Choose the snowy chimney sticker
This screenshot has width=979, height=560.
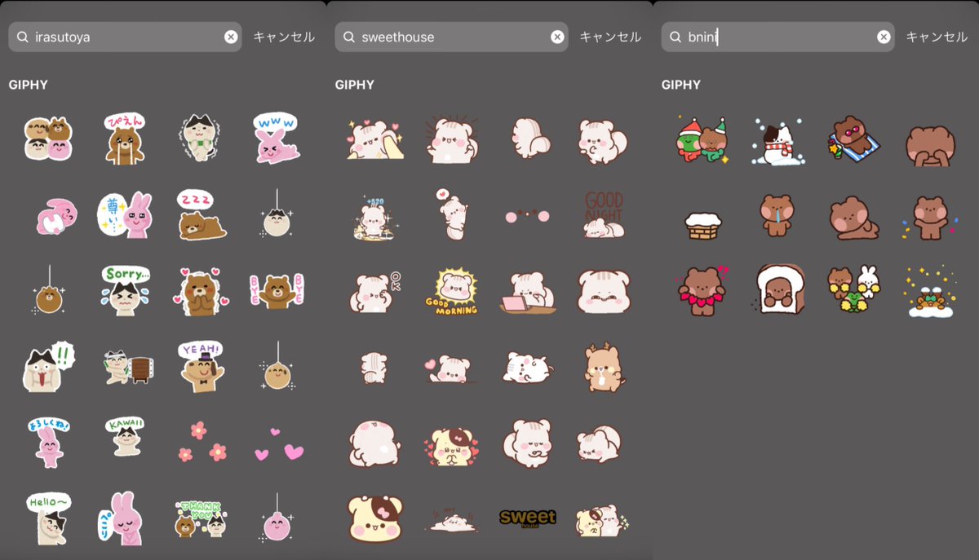(702, 224)
